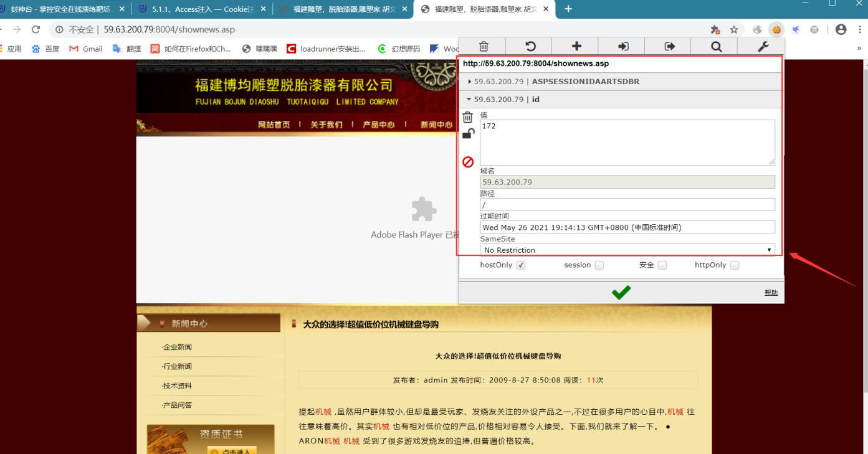Toggle the lock (protect) icon for id cookie
The height and width of the screenshot is (454, 868).
pyautogui.click(x=468, y=133)
